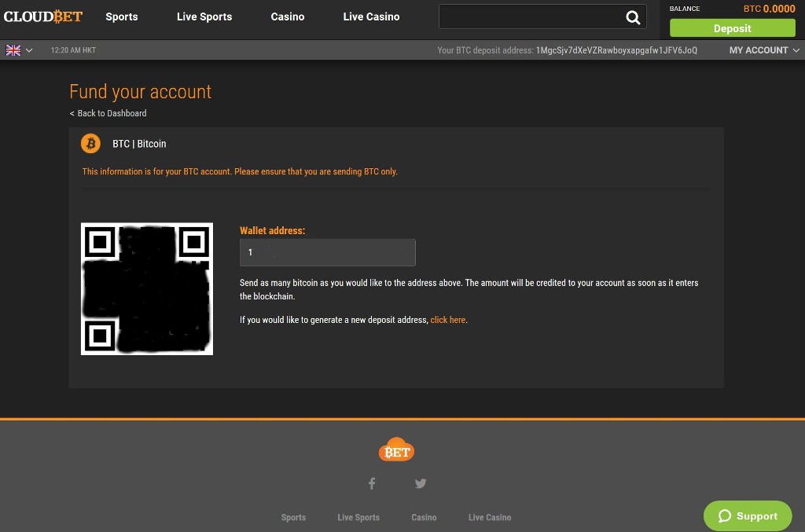Click the deposit QR code image
This screenshot has width=805, height=532.
pos(147,289)
